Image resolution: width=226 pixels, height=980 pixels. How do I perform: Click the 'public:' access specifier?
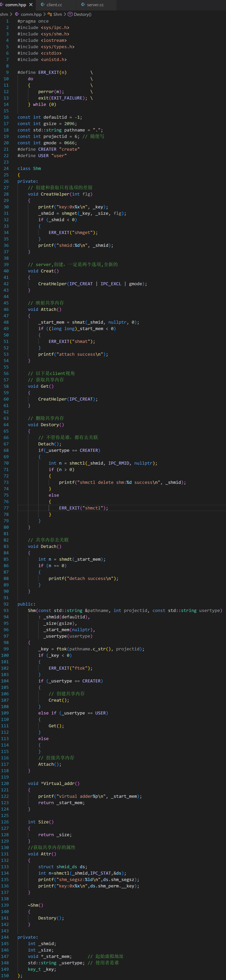click(x=27, y=604)
